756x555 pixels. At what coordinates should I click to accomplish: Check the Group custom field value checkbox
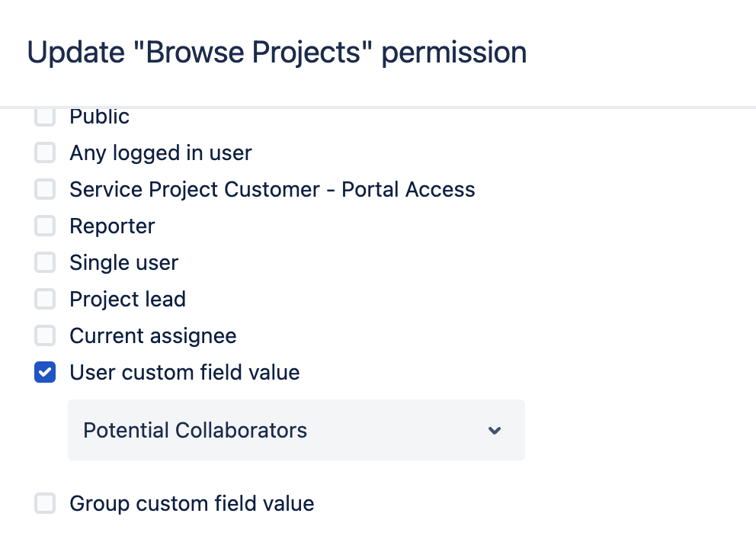tap(44, 503)
